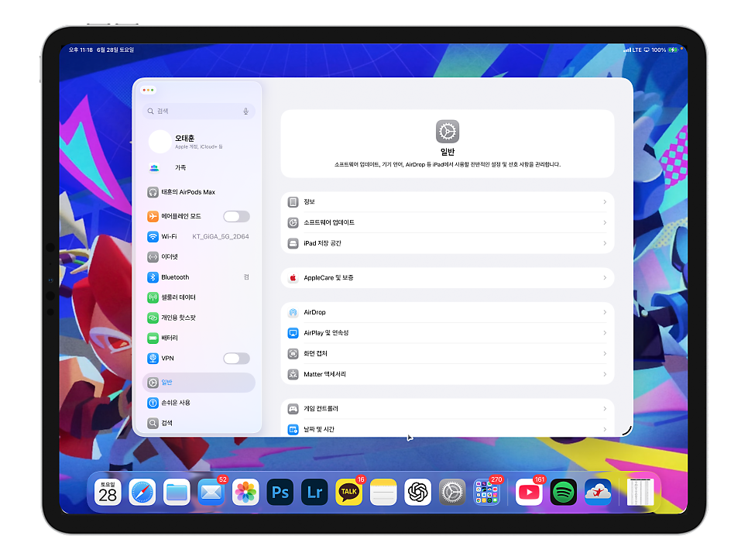Image resolution: width=748 pixels, height=560 pixels.
Task: Open Notes app in the dock
Action: [383, 493]
